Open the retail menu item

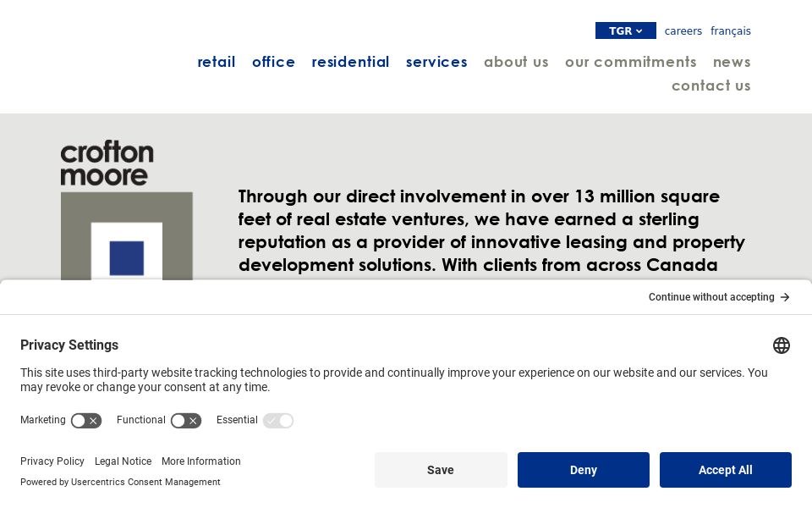pyautogui.click(x=217, y=62)
